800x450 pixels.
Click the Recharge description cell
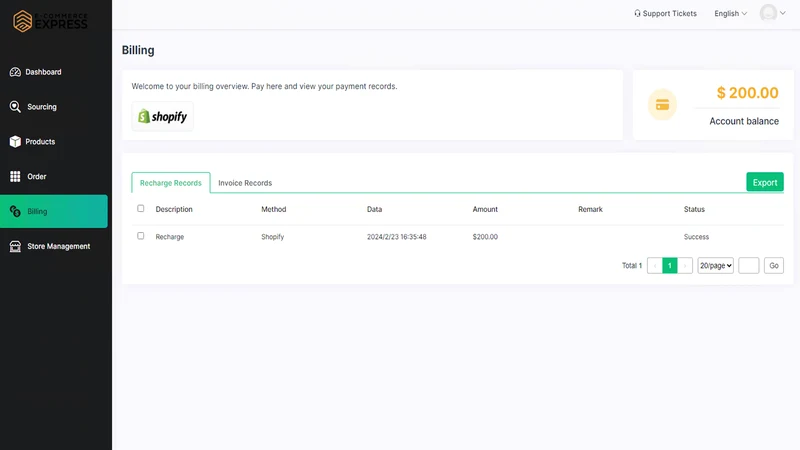click(169, 237)
